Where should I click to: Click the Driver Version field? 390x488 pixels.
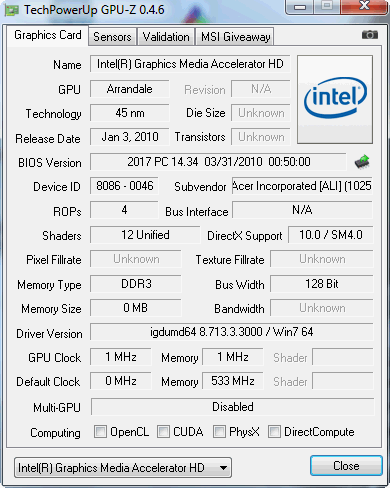[232, 332]
